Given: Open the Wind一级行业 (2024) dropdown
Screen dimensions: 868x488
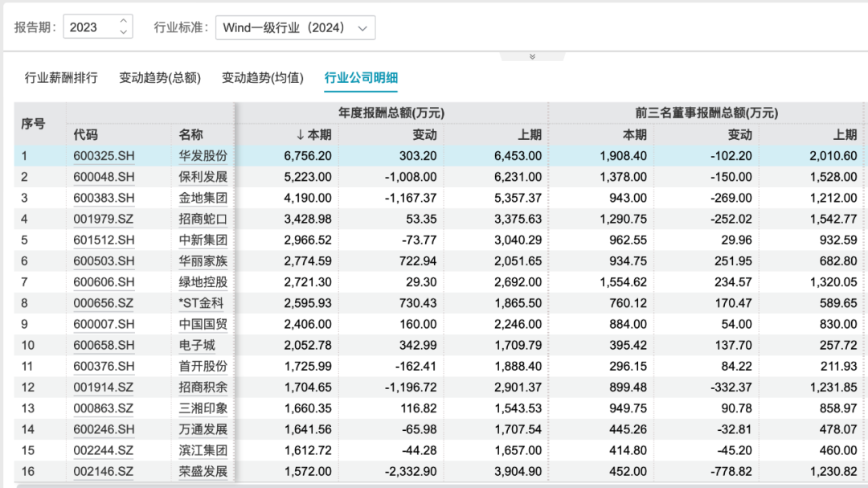Looking at the screenshot, I should pyautogui.click(x=294, y=27).
